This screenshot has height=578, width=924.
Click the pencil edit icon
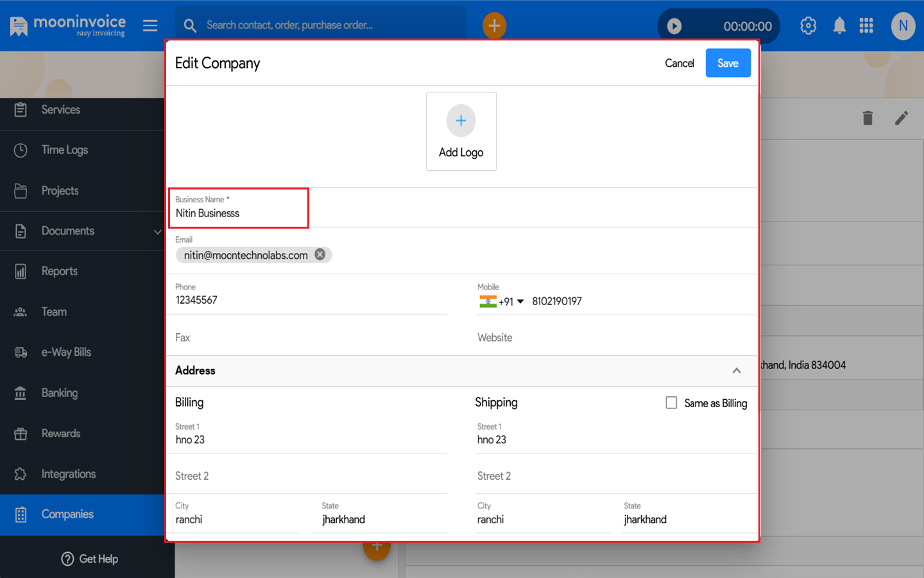pos(902,118)
